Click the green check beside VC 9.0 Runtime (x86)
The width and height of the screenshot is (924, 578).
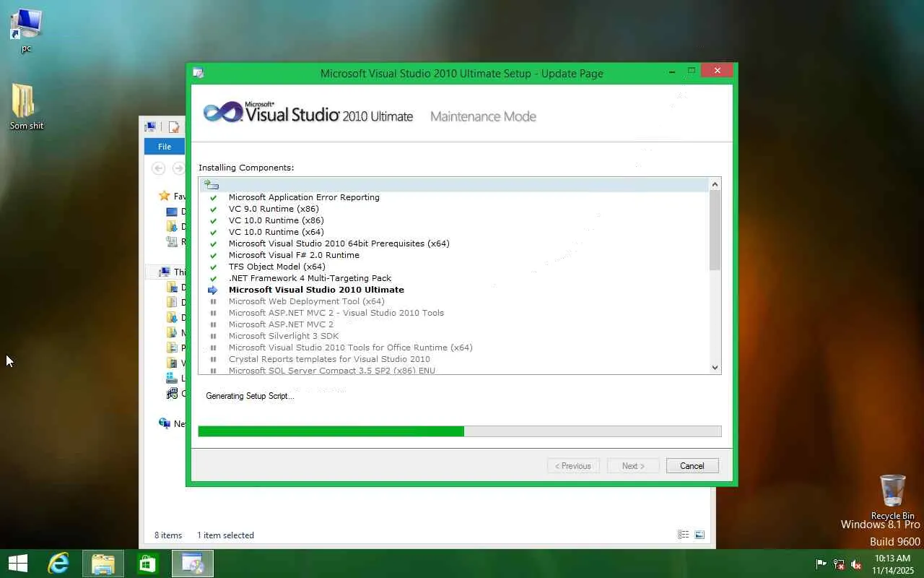[213, 209]
